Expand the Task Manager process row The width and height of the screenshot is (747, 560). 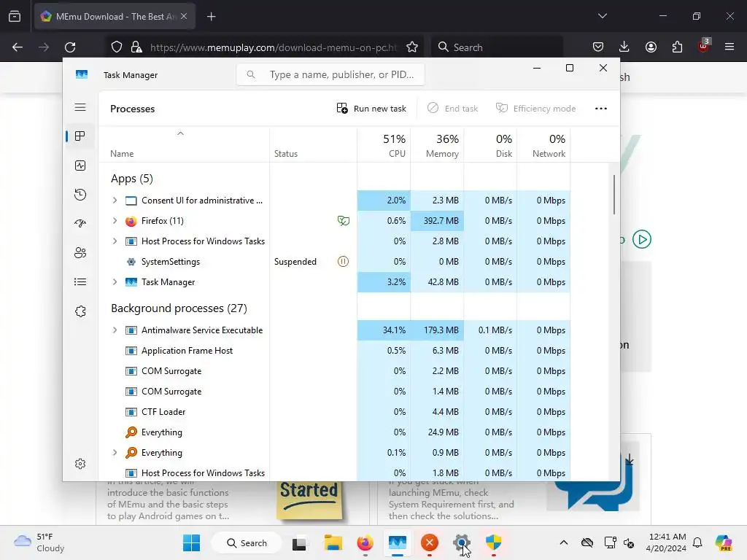pos(115,282)
